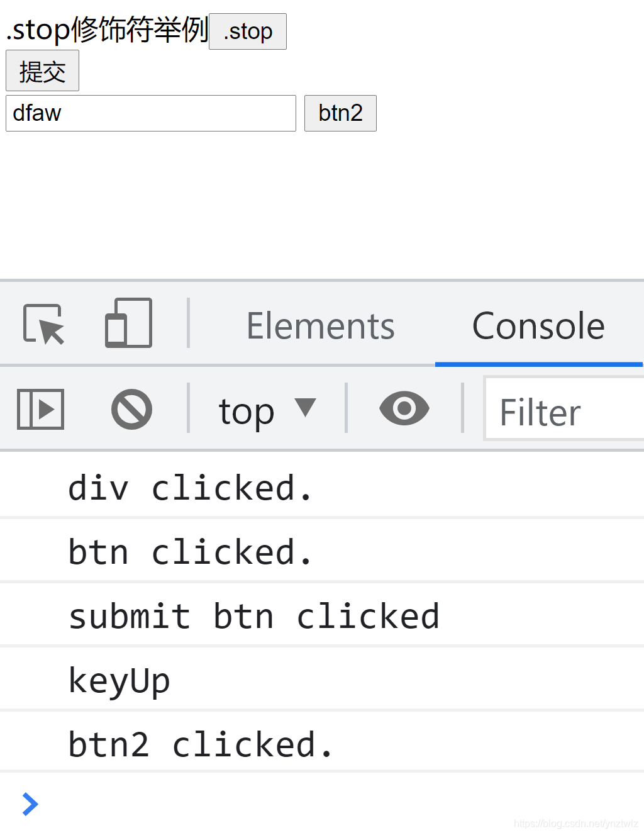The image size is (644, 835).
Task: Show the console sidebar panel icon
Action: pyautogui.click(x=40, y=410)
